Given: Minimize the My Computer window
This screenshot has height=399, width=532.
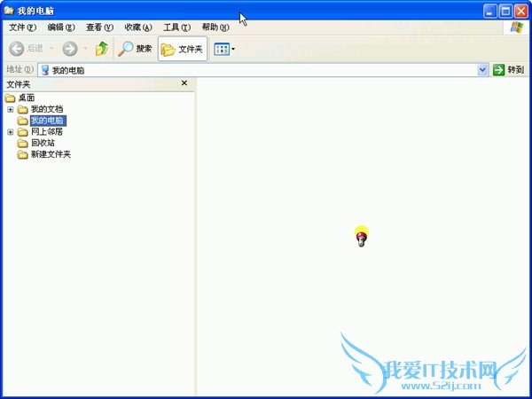Looking at the screenshot, I should 490,12.
